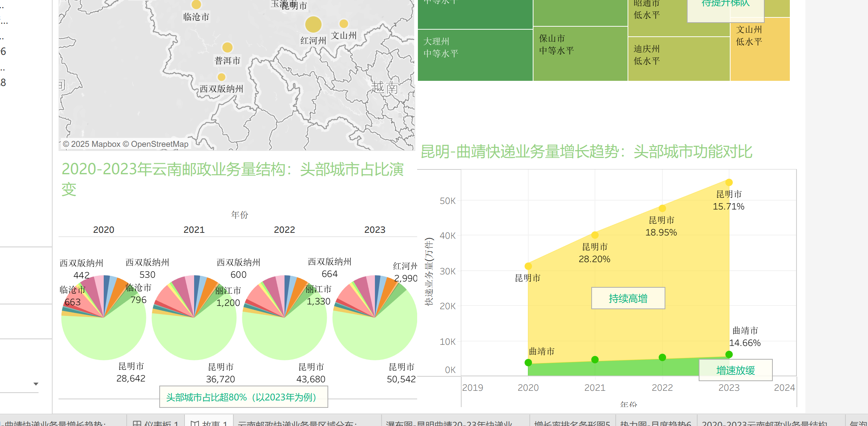
Task: Click the 增速放缓 annotation box
Action: click(735, 370)
